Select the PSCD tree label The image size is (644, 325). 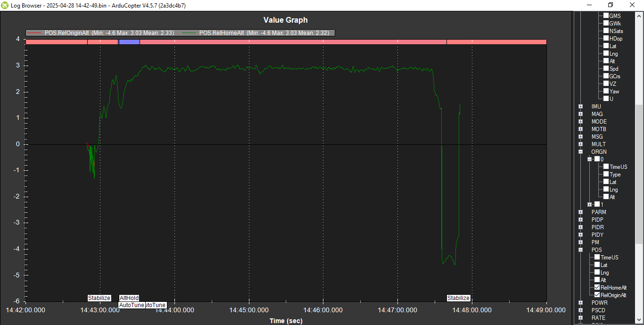tap(598, 310)
